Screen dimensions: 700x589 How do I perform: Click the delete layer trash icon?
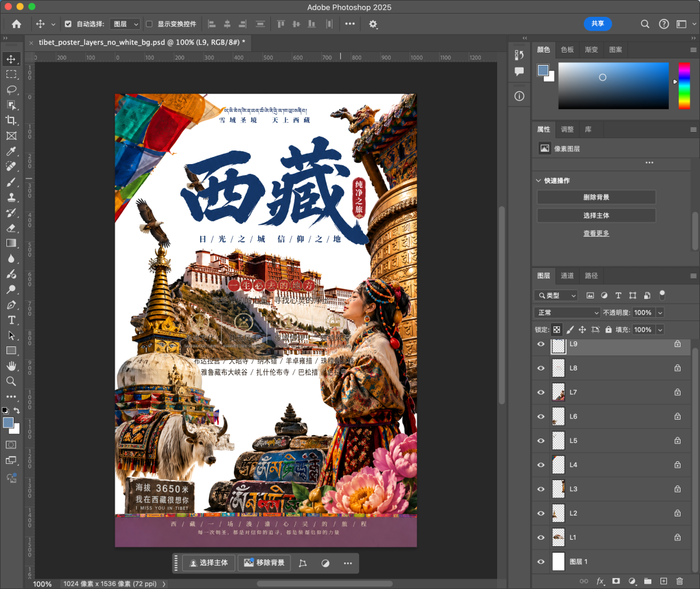point(679,581)
